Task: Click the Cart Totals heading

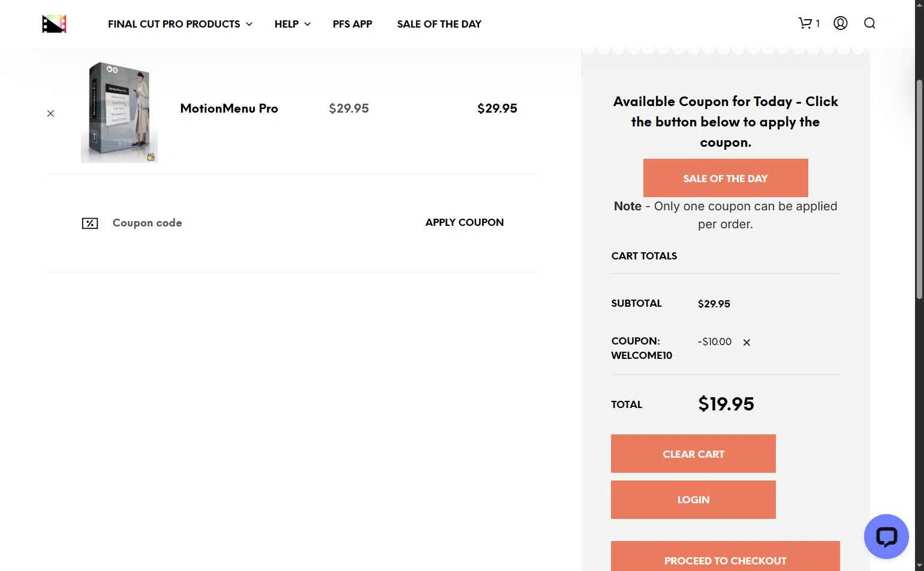Action: tap(644, 256)
